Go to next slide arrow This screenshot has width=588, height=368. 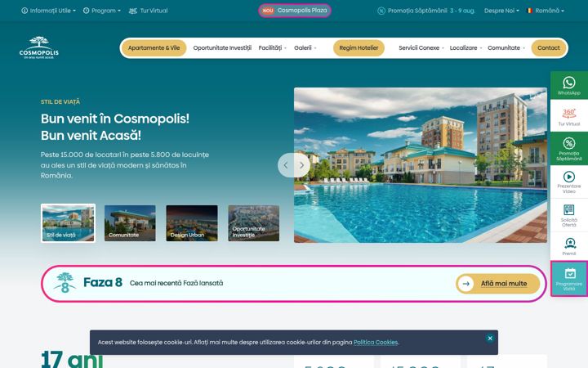pyautogui.click(x=302, y=165)
